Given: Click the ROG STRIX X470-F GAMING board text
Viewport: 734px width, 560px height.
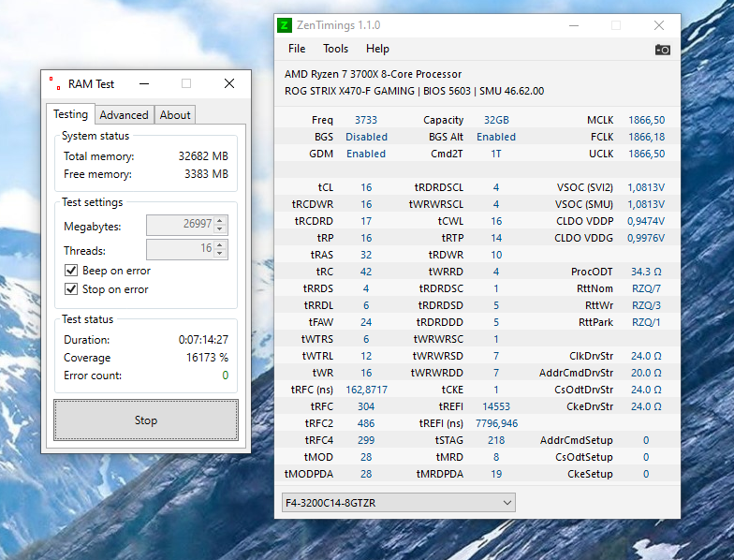Looking at the screenshot, I should click(x=349, y=91).
